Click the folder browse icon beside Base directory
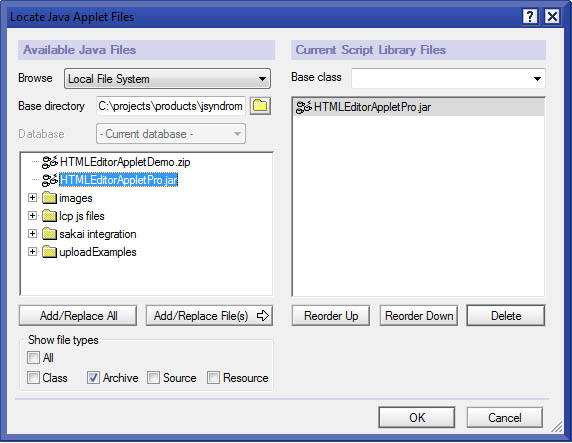The width and height of the screenshot is (572, 443). click(x=260, y=106)
